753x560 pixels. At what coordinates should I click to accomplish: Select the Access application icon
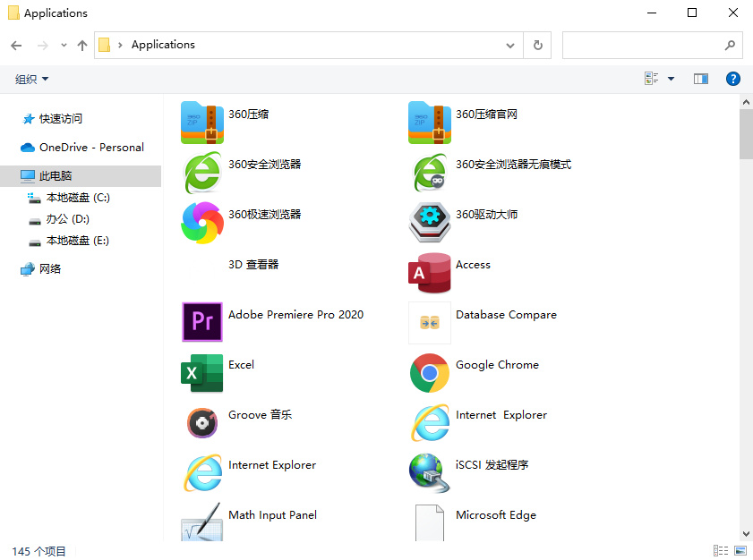(x=430, y=272)
